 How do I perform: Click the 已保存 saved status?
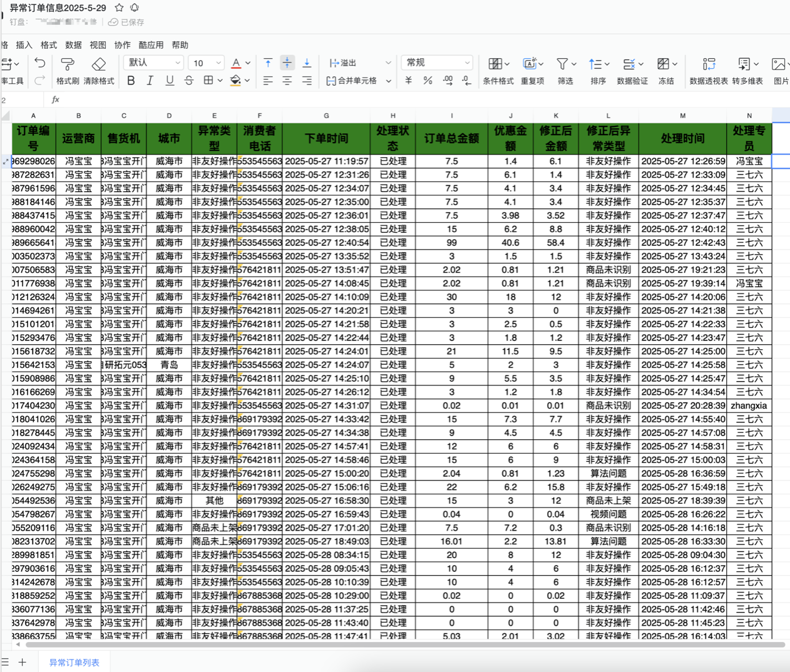coord(126,22)
